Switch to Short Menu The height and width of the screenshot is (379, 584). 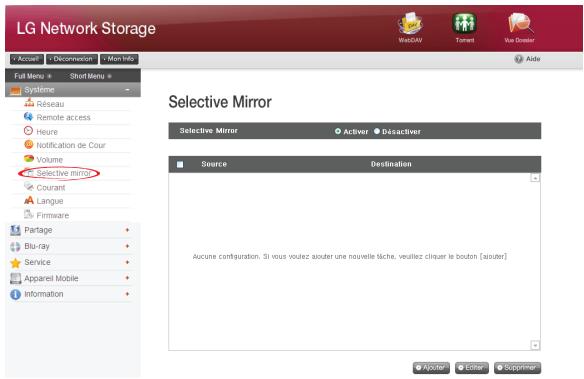[91, 76]
